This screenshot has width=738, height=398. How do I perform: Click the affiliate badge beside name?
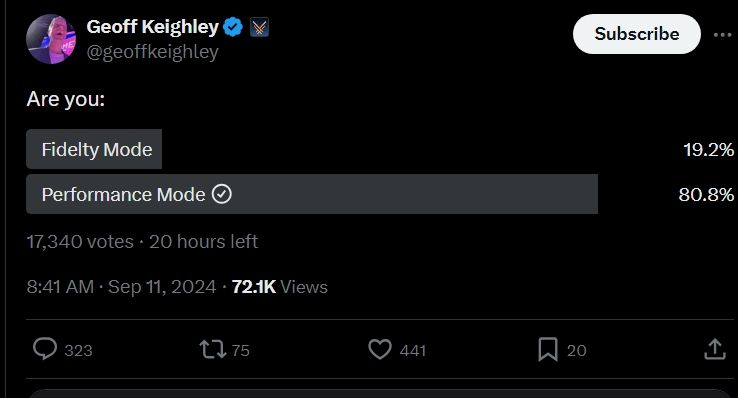pos(259,27)
